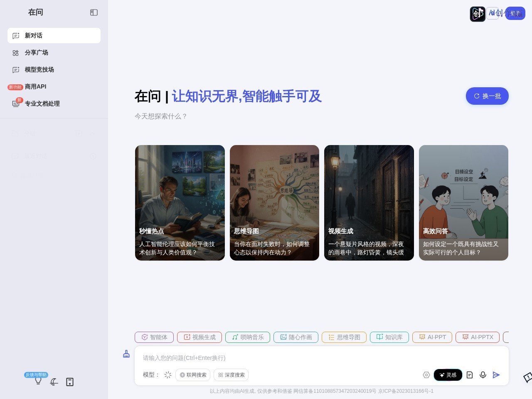Open the 创 app logo icon at top right
532x399 pixels.
point(478,14)
